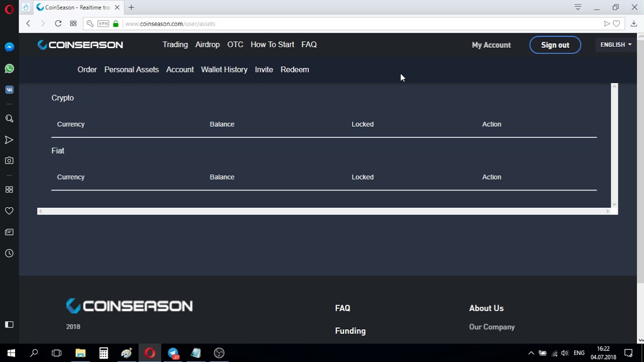Viewport: 644px width, 362px height.
Task: Open the History clock in the sidebar
Action: (x=9, y=253)
